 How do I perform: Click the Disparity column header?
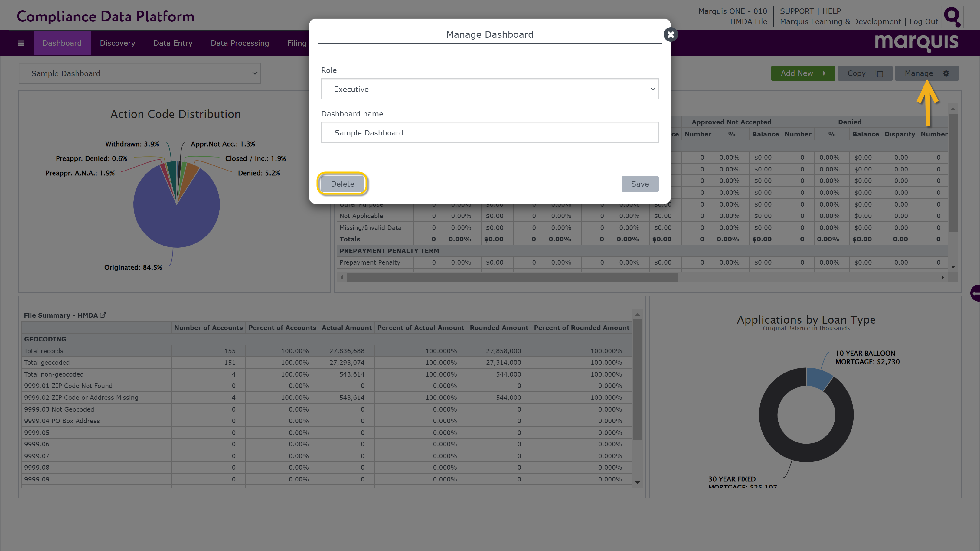coord(900,134)
